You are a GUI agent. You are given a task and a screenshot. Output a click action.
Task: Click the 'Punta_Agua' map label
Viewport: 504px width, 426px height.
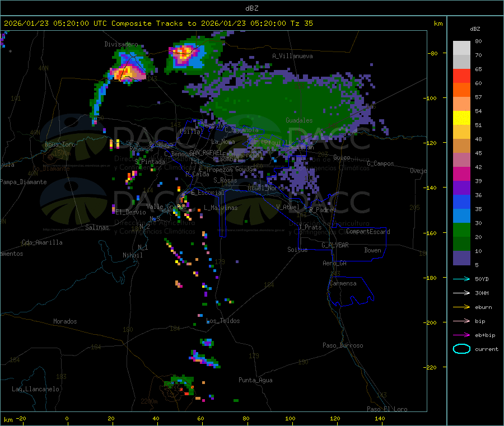(255, 380)
